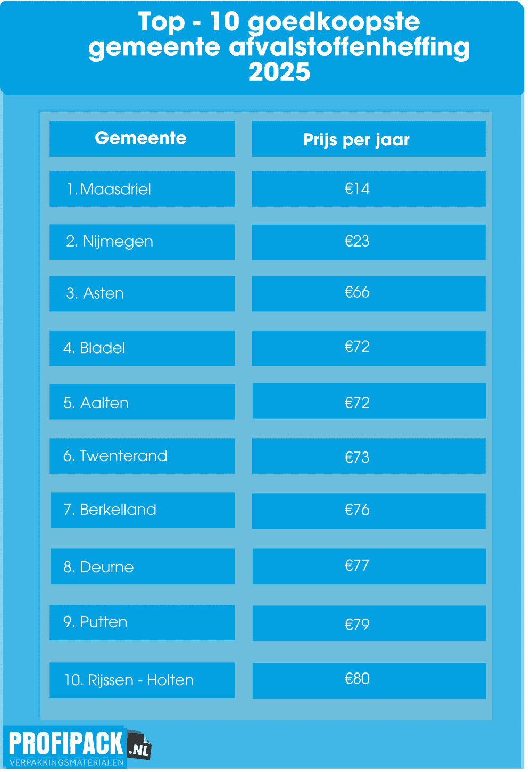This screenshot has width=532, height=772.
Task: Click the 4. Bladel cell
Action: click(142, 348)
